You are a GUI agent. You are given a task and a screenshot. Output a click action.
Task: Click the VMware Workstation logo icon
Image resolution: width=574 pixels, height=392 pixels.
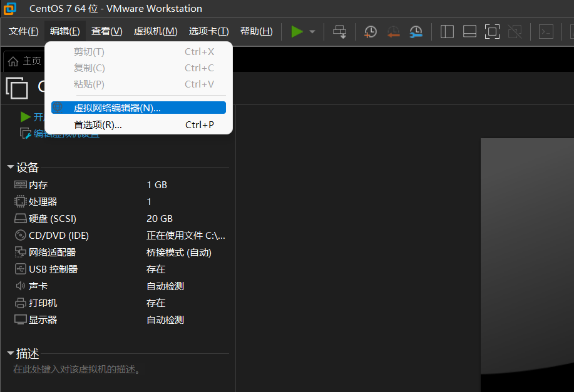[10, 8]
